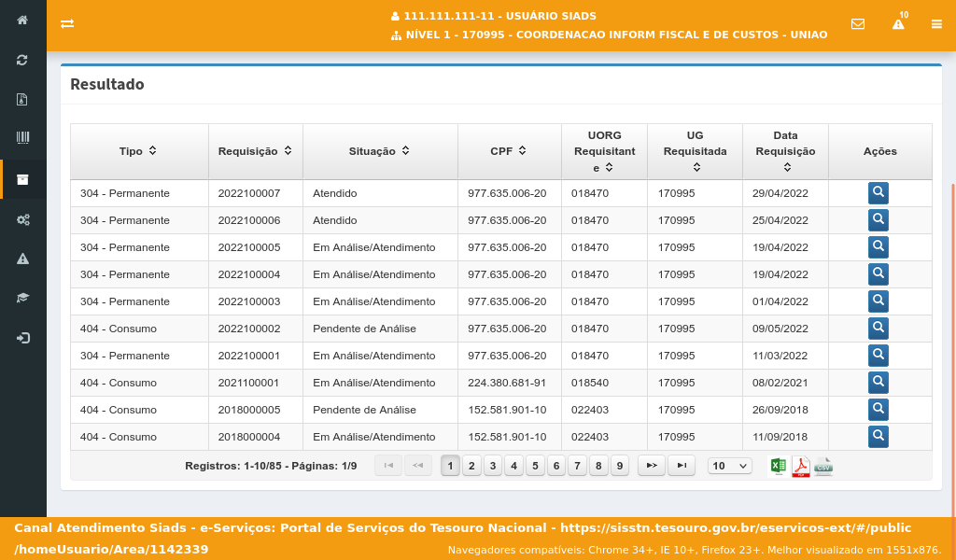Click user 111.111.111-11 USUÁRIO SIADS text

(x=500, y=16)
